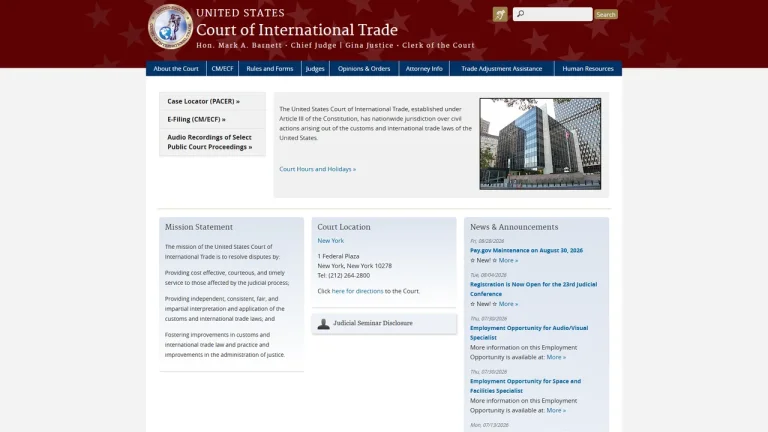
Task: Click More link under Audio/Visual Specialist
Action: click(x=556, y=357)
